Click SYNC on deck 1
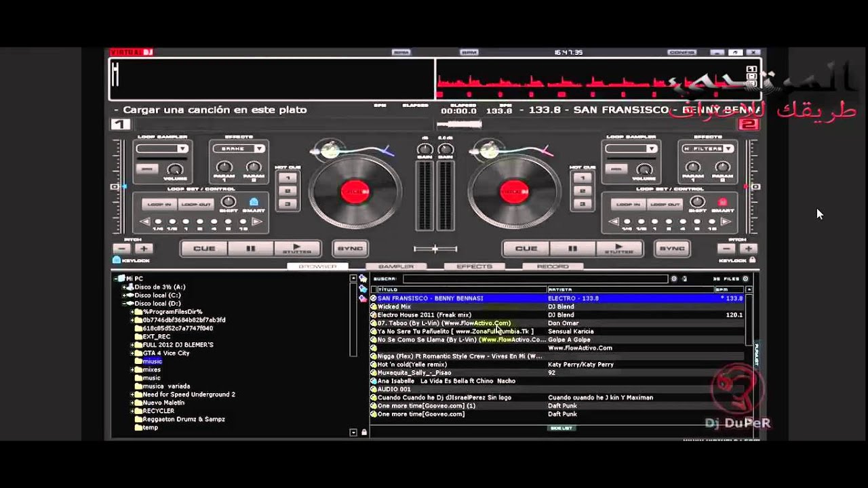 coord(351,249)
